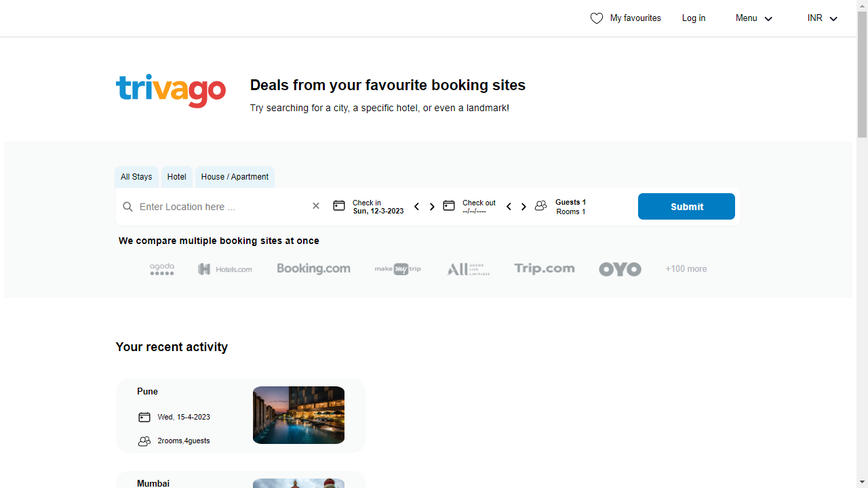868x488 pixels.
Task: Open the Pune hotel pool thumbnail
Action: tap(298, 415)
